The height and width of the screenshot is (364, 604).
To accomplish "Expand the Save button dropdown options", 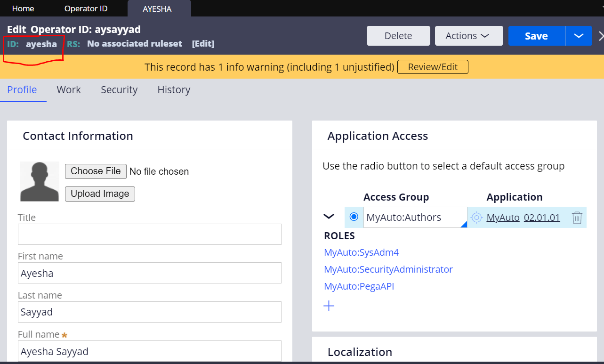I will pos(579,35).
